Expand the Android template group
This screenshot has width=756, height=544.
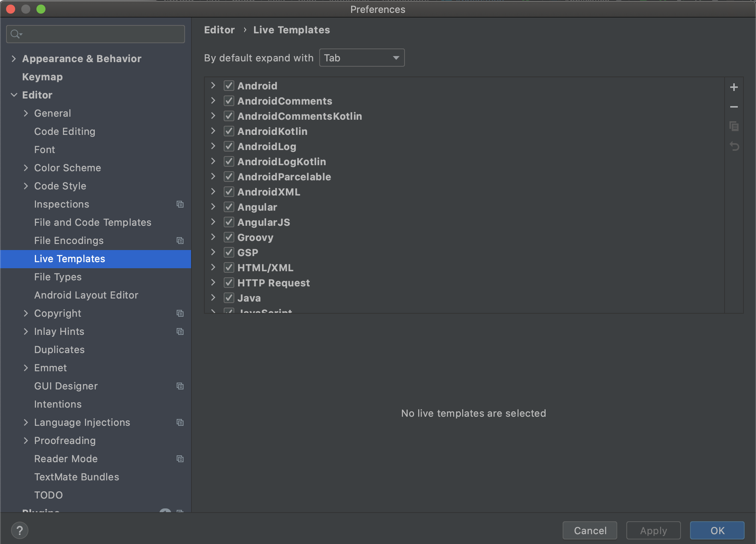(x=213, y=86)
